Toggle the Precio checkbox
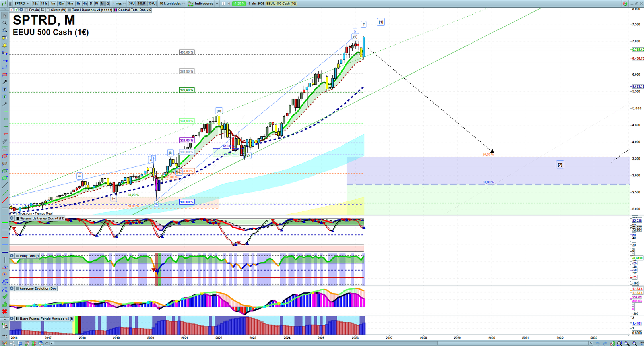 [27, 10]
